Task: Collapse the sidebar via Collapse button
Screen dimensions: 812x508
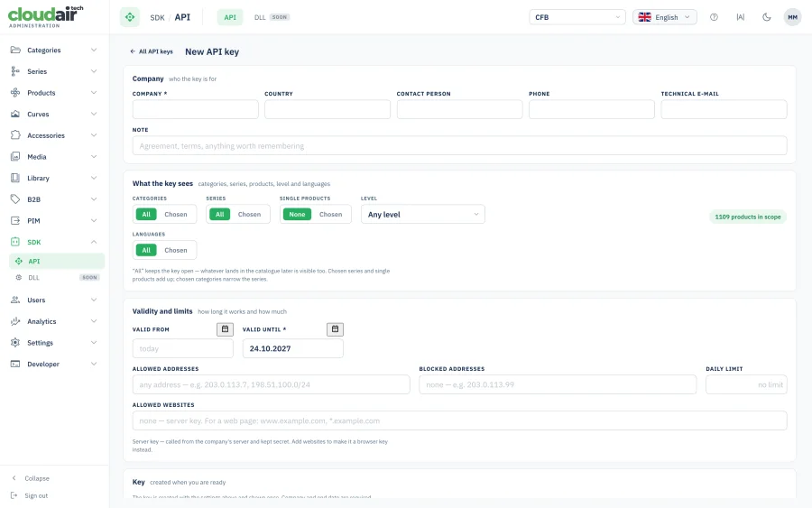Action: pos(31,478)
